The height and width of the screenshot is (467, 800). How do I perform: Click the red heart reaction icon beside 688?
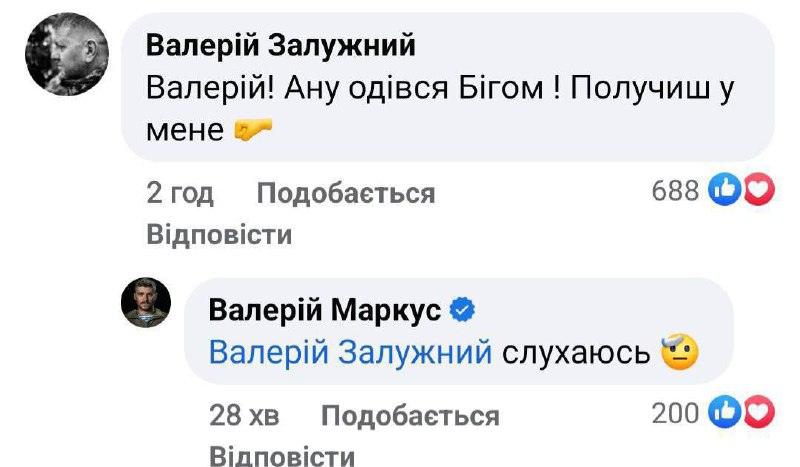(x=758, y=190)
